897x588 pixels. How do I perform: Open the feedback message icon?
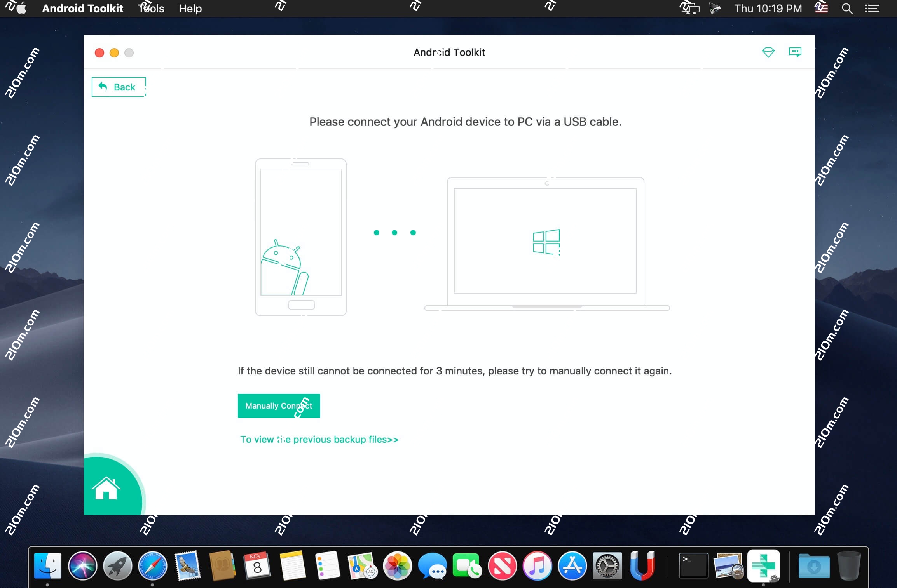coord(795,52)
